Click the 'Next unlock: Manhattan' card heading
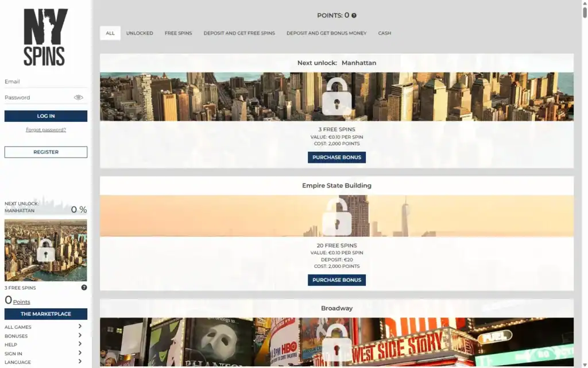This screenshot has height=368, width=588. (336, 63)
